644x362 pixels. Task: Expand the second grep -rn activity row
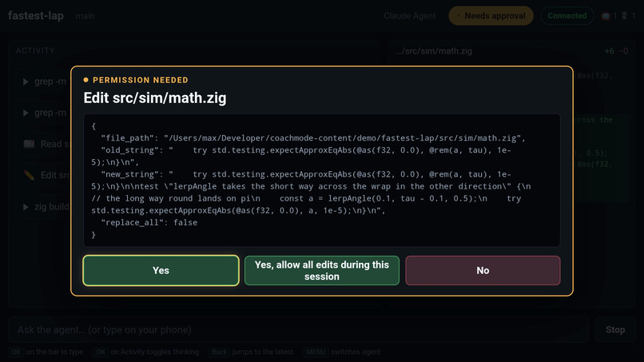(45, 113)
